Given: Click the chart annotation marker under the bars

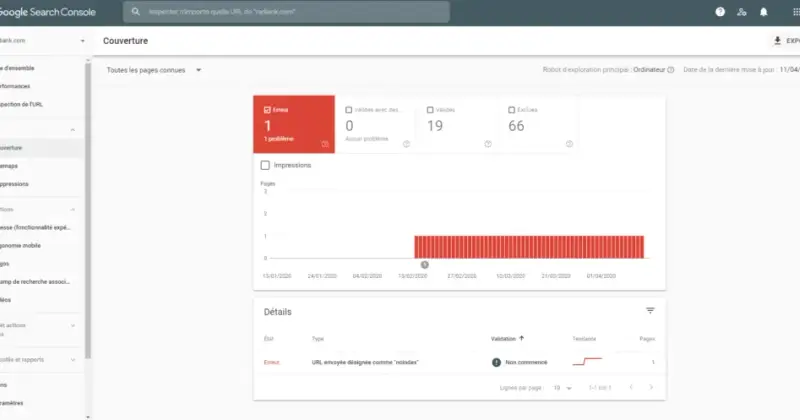Looking at the screenshot, I should (x=424, y=264).
